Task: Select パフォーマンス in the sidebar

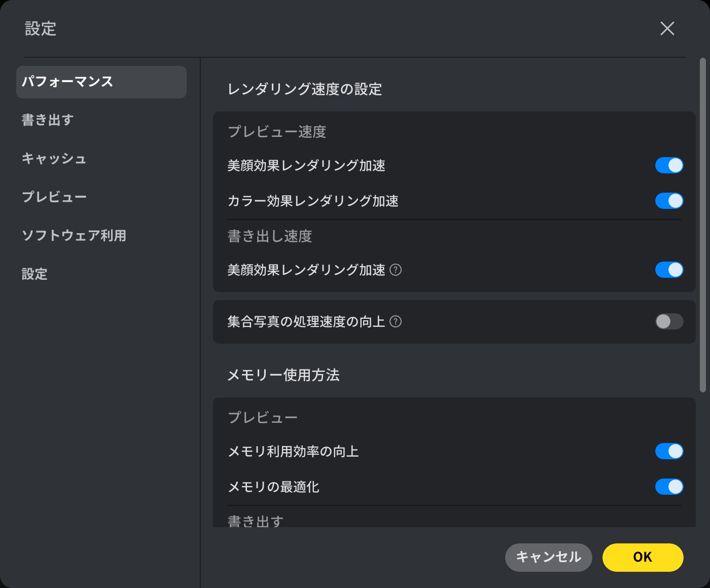Action: click(x=101, y=82)
